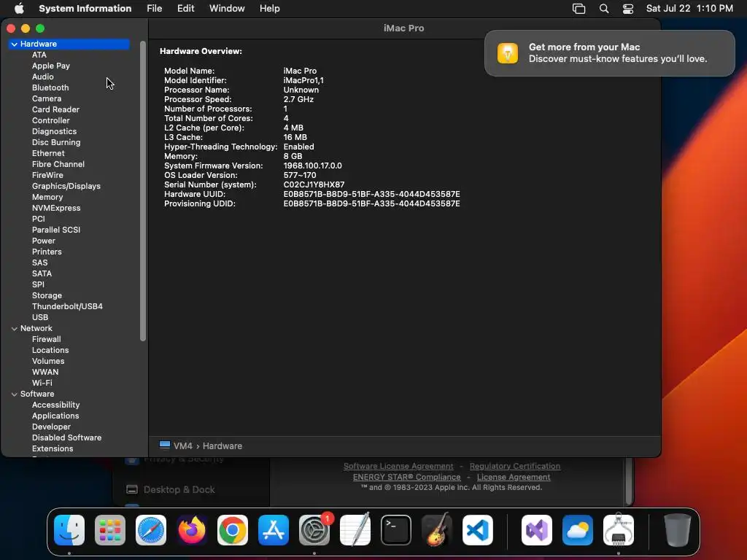Viewport: 747px width, 560px height.
Task: Open the Help menu
Action: point(270,8)
